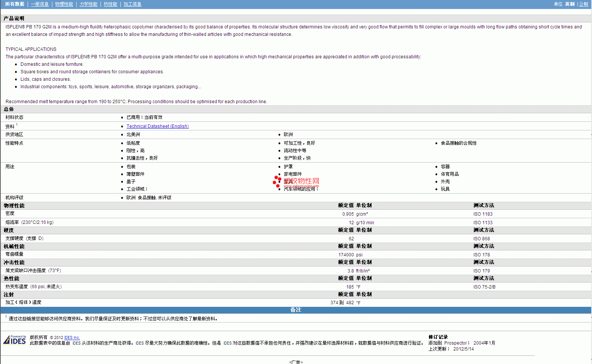
Task: Click the 修订记录 heading in footer
Action: [x=438, y=337]
